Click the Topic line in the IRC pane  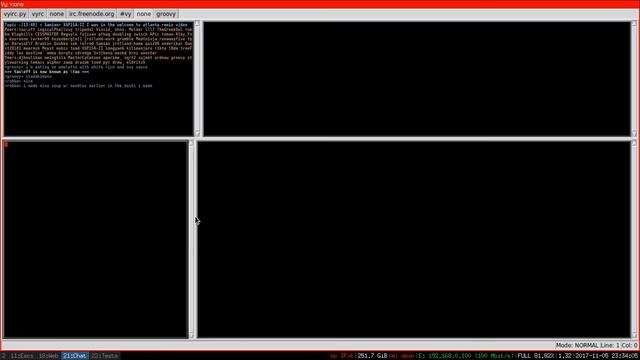pos(96,25)
